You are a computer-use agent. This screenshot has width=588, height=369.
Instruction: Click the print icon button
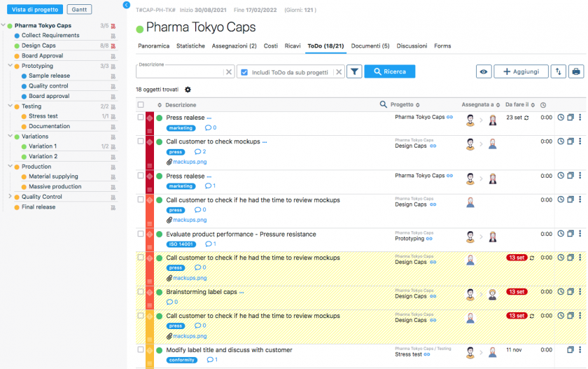click(575, 71)
